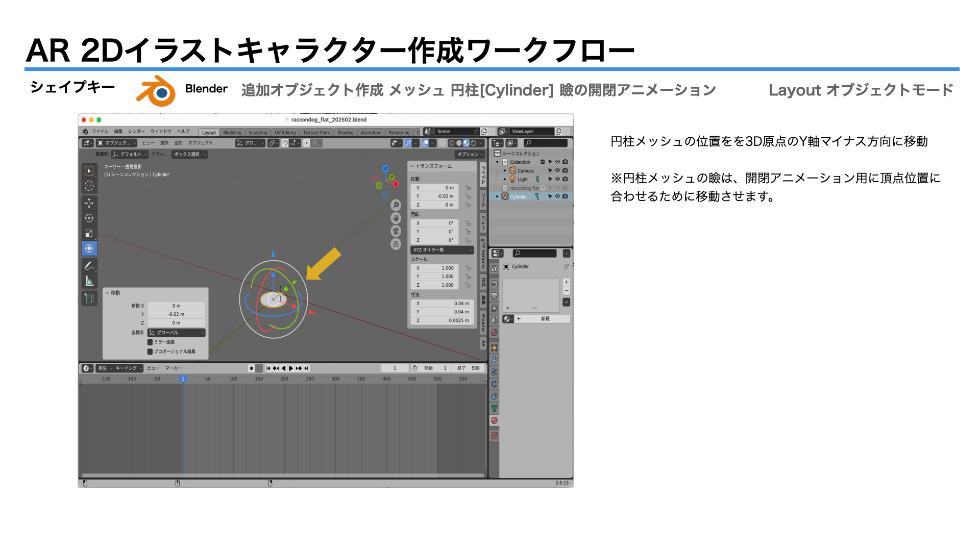Select the Annotate tool
This screenshot has width=980, height=551.
[89, 266]
